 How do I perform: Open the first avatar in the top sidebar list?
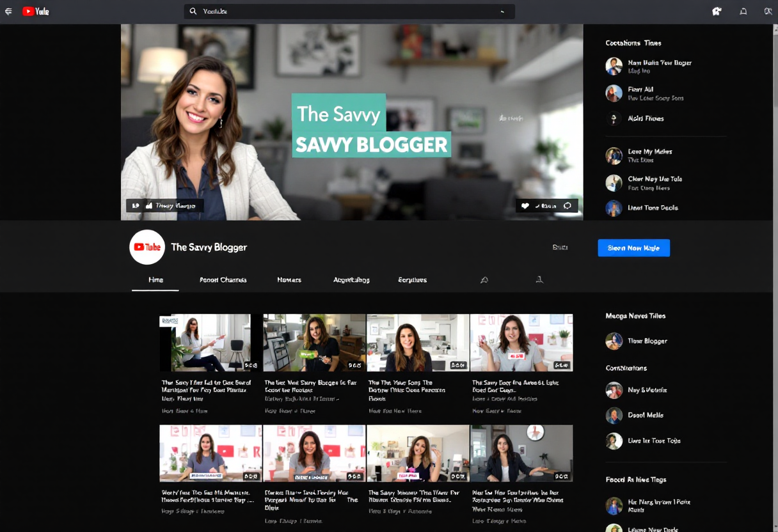tap(614, 66)
